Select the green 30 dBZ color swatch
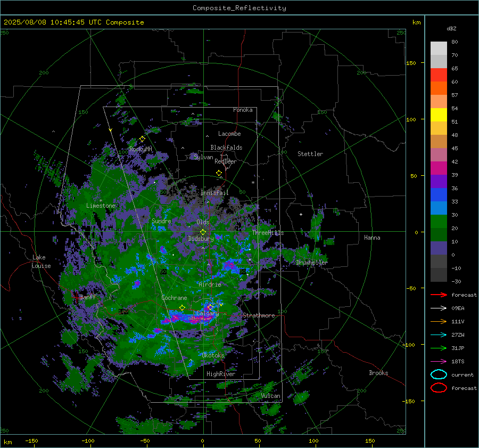The height and width of the screenshot is (448, 479). coord(439,221)
